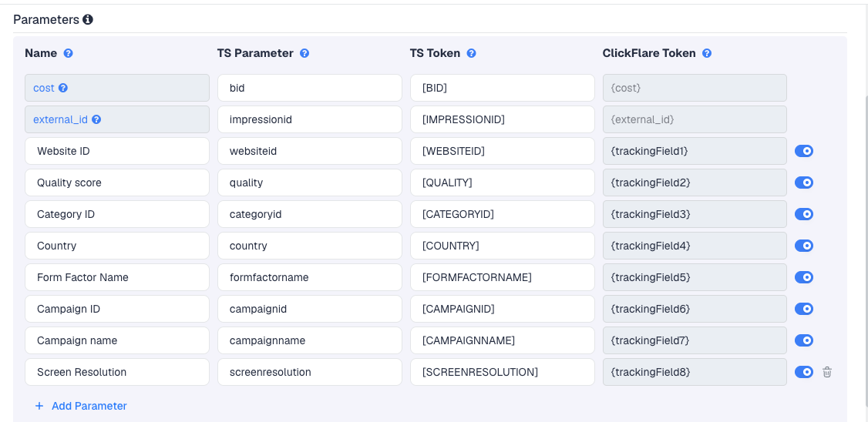Viewport: 868px width, 422px height.
Task: Edit the Screen Resolution name field
Action: 117,372
